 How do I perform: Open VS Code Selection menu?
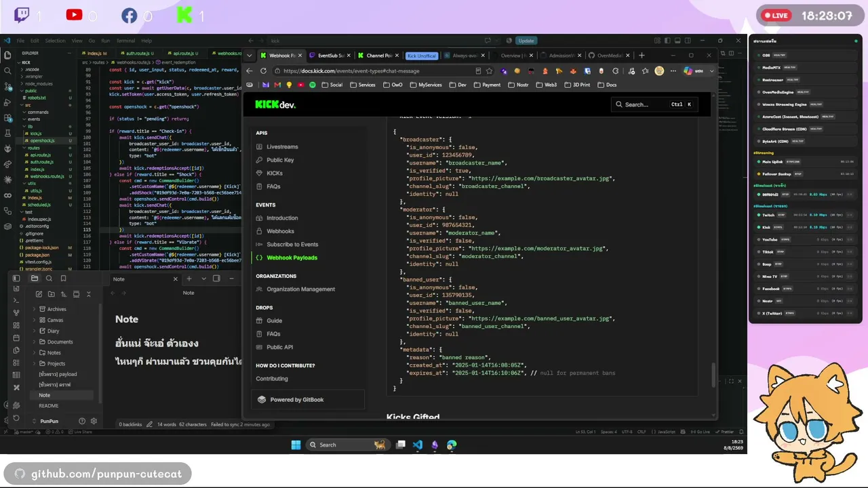tap(56, 41)
